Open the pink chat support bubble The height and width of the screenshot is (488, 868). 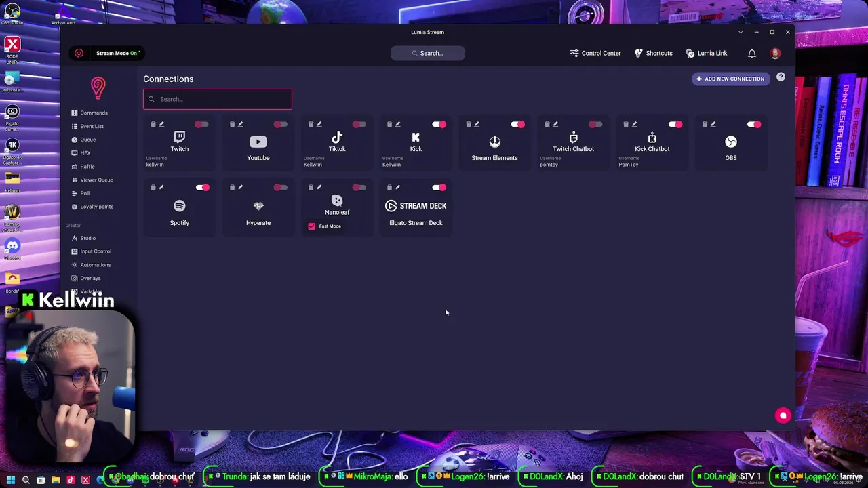[x=783, y=415]
